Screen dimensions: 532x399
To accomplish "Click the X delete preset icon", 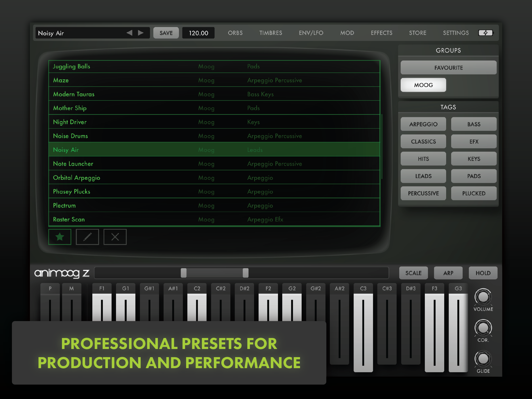I will click(115, 237).
